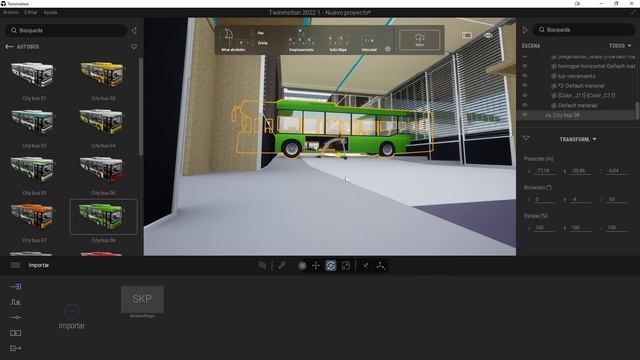Click the Twinmotion app icon in title bar

pos(3,4)
